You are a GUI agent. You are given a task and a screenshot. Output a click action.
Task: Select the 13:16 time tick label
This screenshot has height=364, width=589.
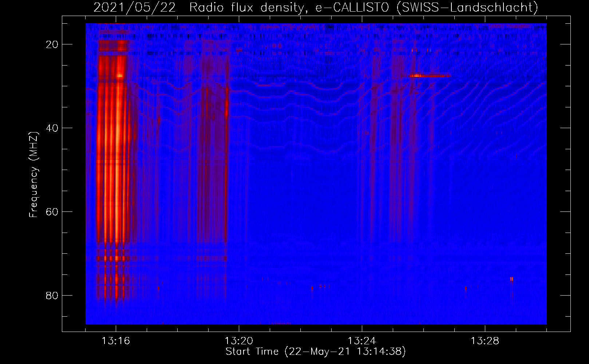116,341
